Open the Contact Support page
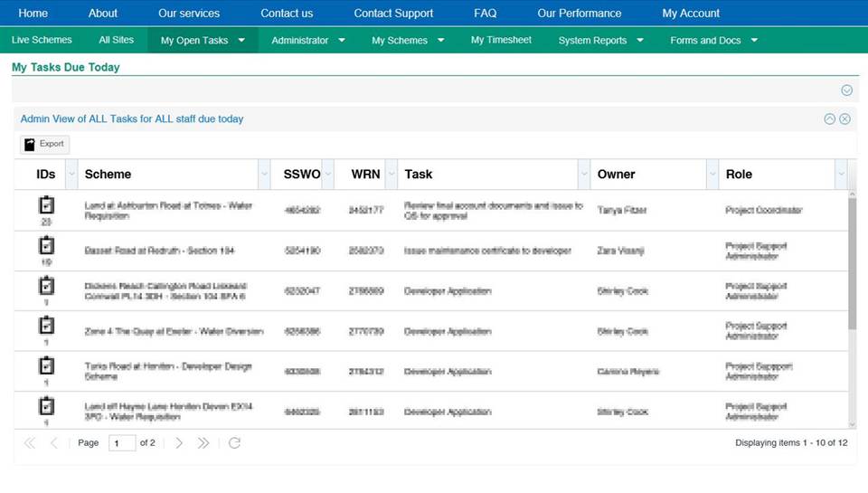The height and width of the screenshot is (493, 868). coord(393,14)
